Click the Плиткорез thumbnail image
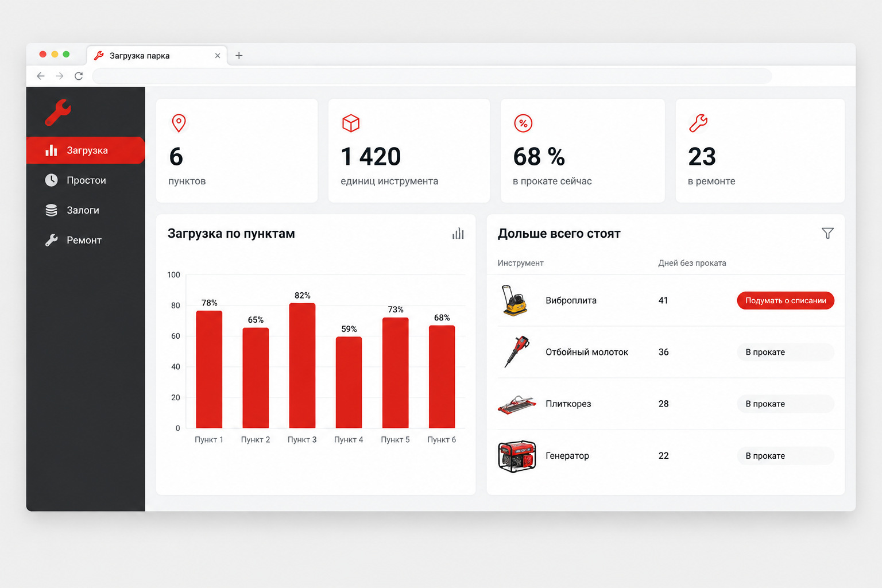 (517, 404)
